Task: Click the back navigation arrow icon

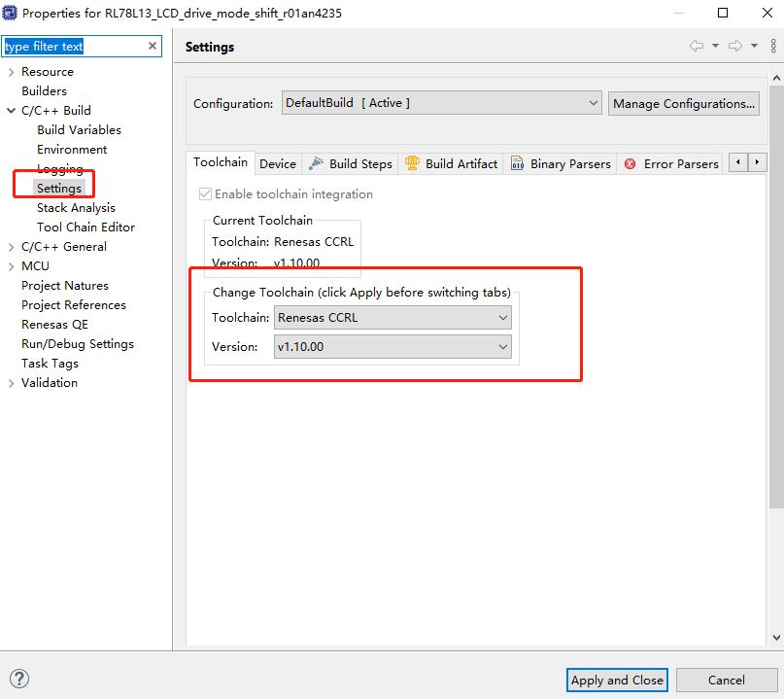Action: [x=697, y=46]
